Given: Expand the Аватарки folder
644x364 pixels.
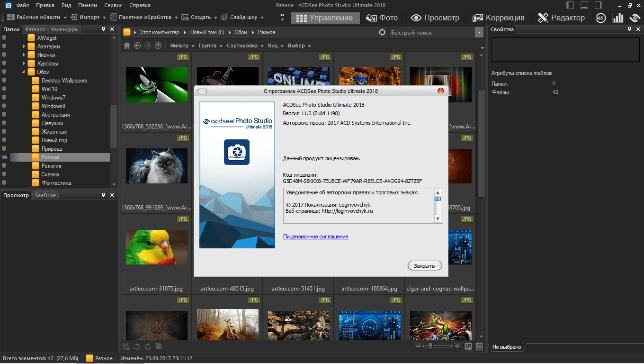Looking at the screenshot, I should pyautogui.click(x=24, y=46).
